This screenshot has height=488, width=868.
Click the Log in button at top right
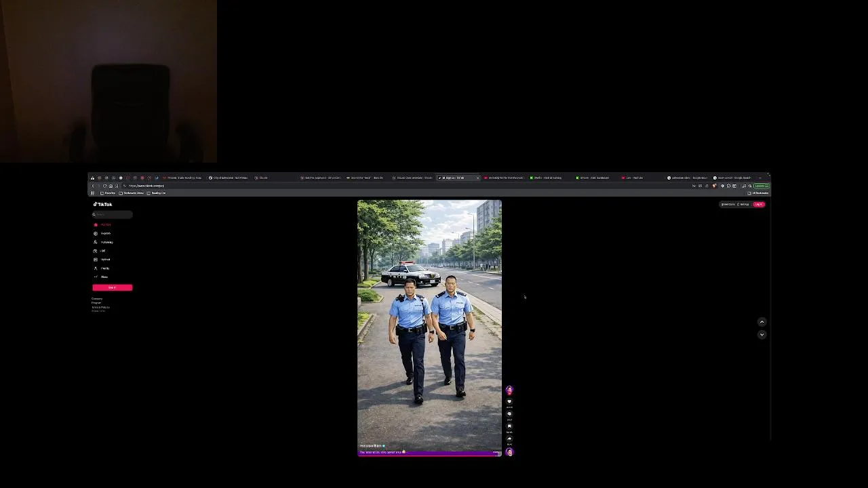click(759, 204)
